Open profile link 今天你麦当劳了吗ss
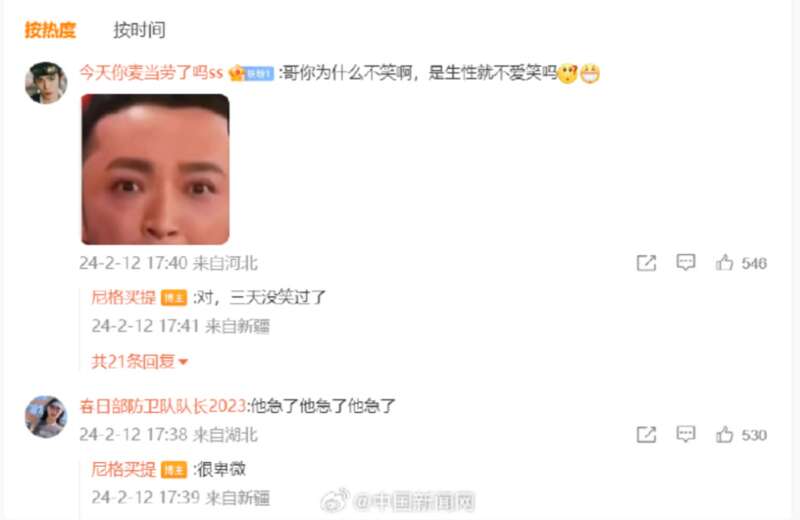 (151, 73)
